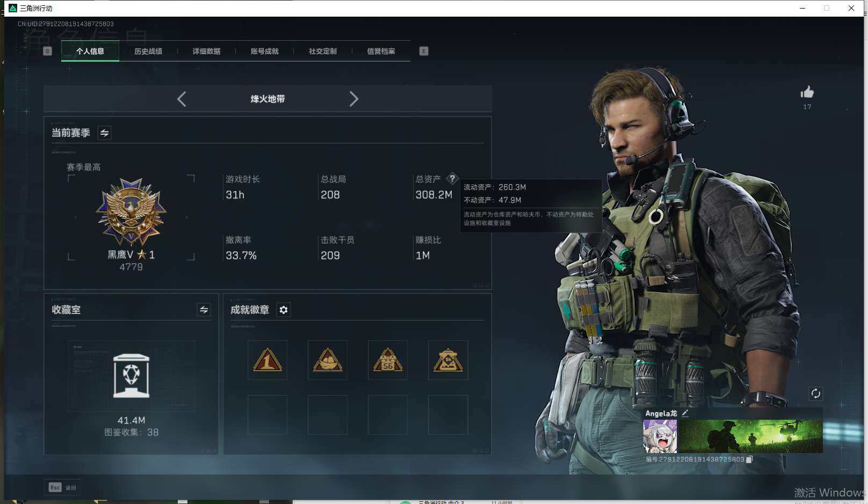Select the achievement badge marked 56
The image size is (868, 504).
tap(388, 360)
